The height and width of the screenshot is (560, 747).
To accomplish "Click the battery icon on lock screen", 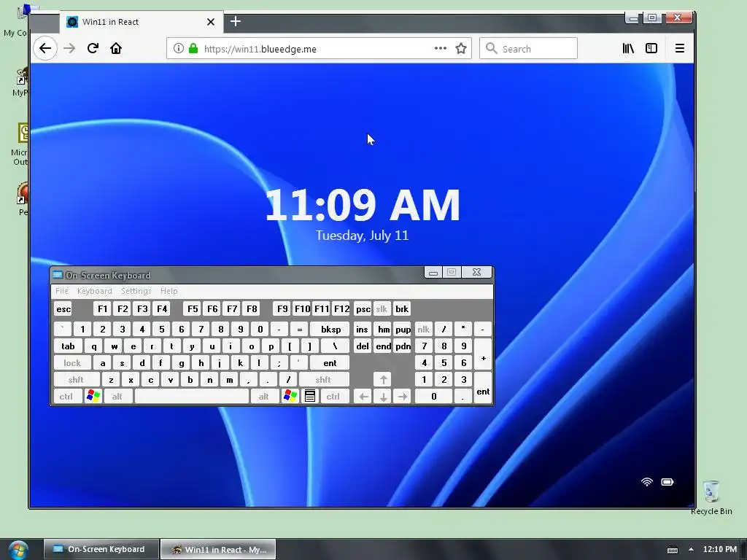I will (x=667, y=482).
